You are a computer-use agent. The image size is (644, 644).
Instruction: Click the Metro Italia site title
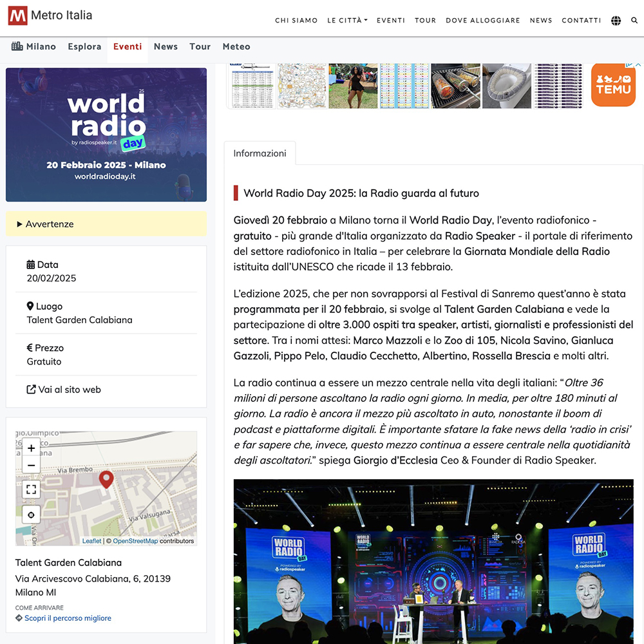62,15
